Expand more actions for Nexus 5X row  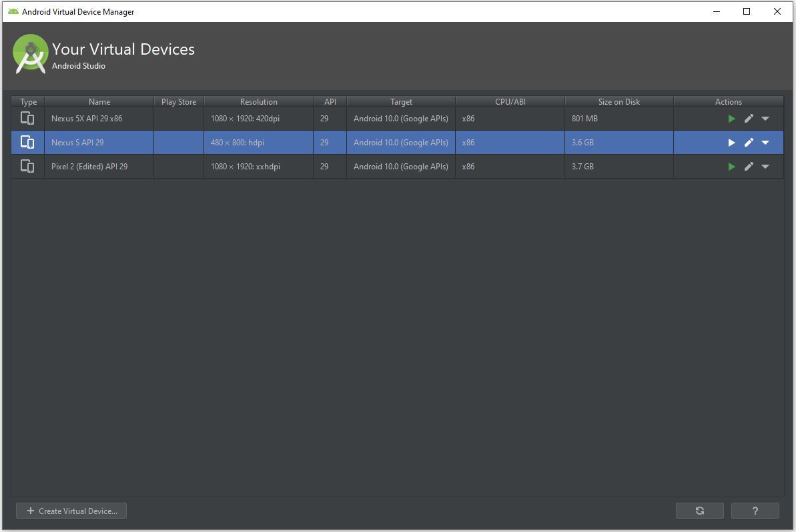(765, 119)
